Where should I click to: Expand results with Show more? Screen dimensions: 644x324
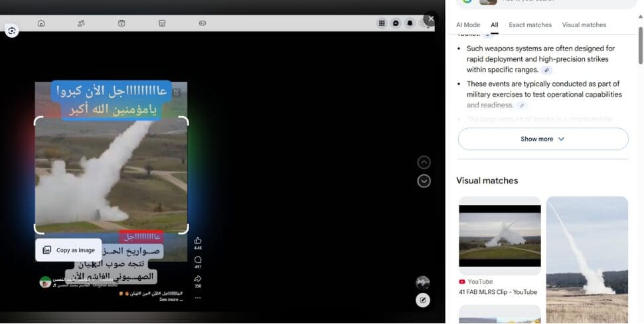542,139
